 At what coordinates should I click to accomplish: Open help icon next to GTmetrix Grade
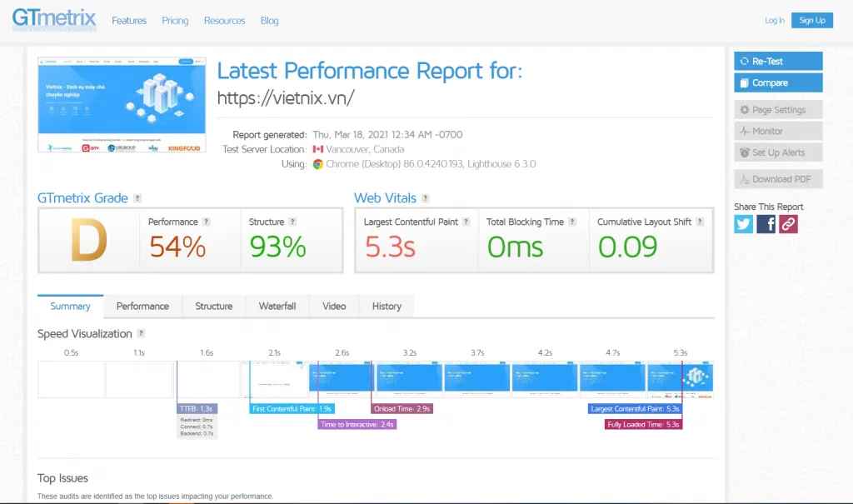pyautogui.click(x=137, y=198)
